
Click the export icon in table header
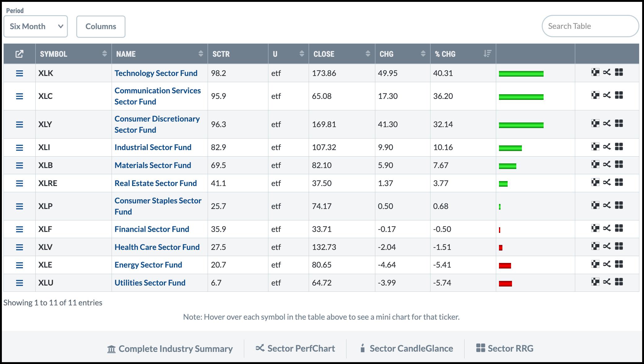(19, 54)
